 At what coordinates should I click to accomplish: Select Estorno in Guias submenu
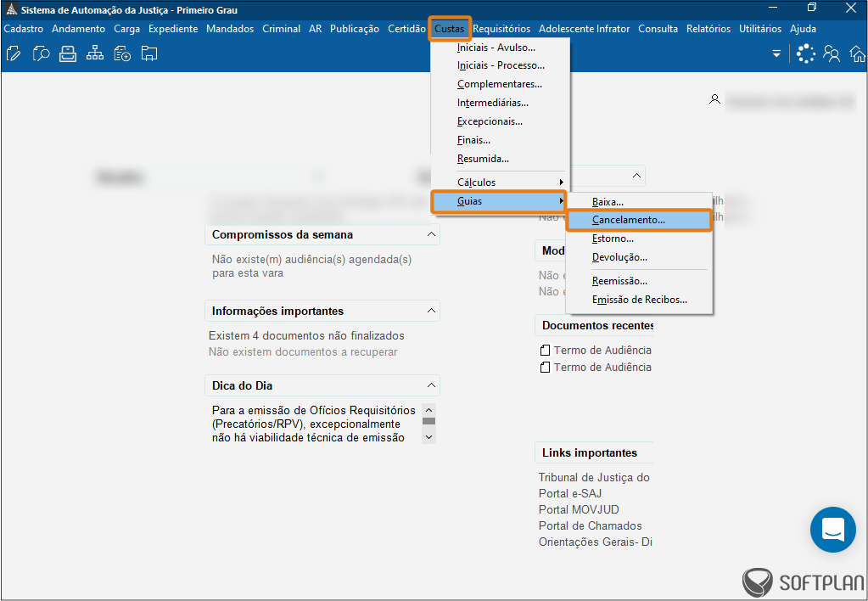point(639,239)
